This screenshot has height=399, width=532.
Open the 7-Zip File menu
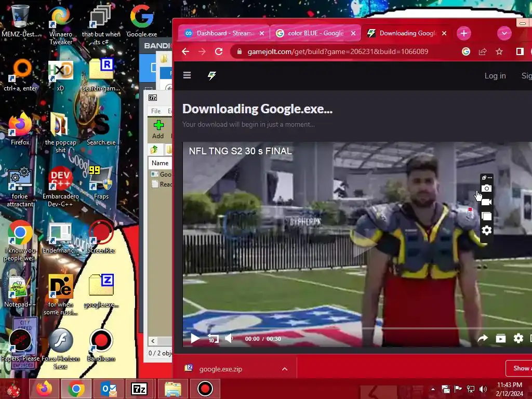pyautogui.click(x=156, y=111)
